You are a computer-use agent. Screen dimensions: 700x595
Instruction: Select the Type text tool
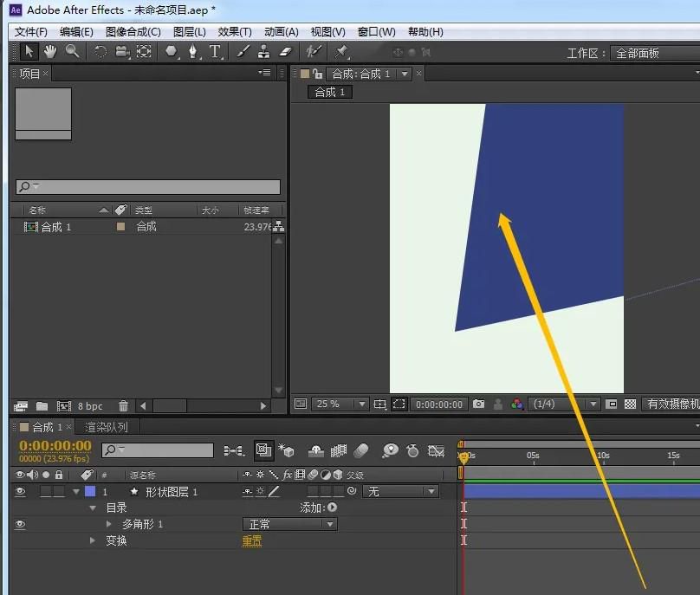tap(215, 52)
